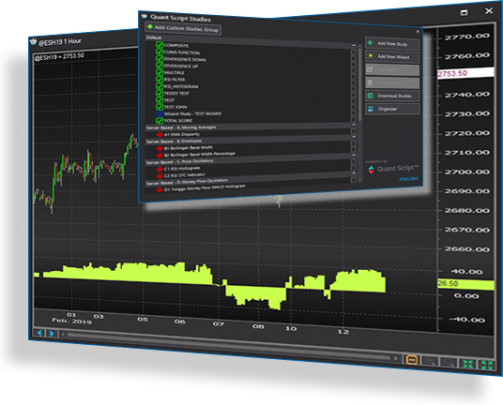The width and height of the screenshot is (503, 405).
Task: Click the chart's horizontal scrollbar track
Action: click(x=229, y=346)
